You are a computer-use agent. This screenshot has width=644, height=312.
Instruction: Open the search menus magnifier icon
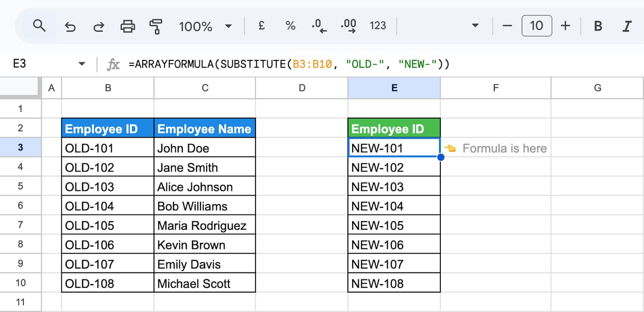click(40, 25)
